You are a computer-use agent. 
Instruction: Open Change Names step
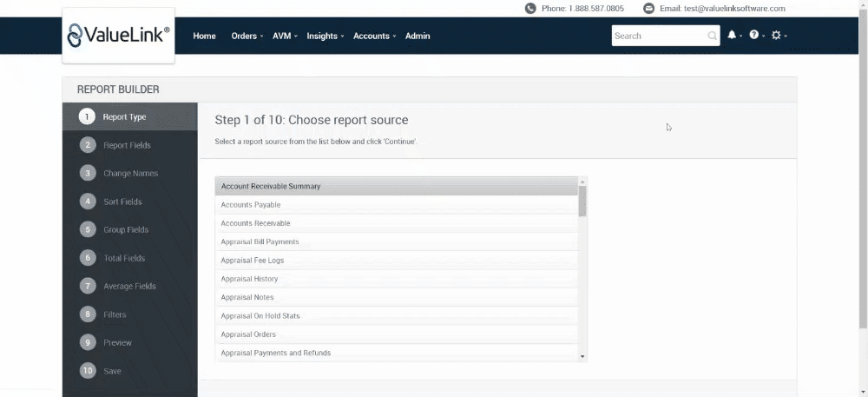130,173
